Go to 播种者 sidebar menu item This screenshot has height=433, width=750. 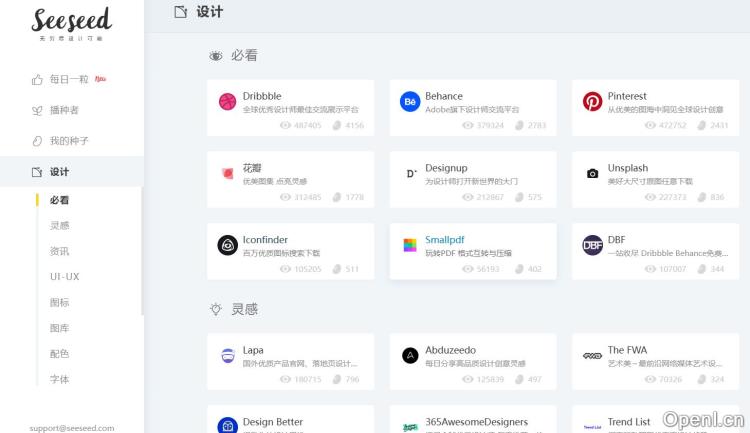pos(64,110)
